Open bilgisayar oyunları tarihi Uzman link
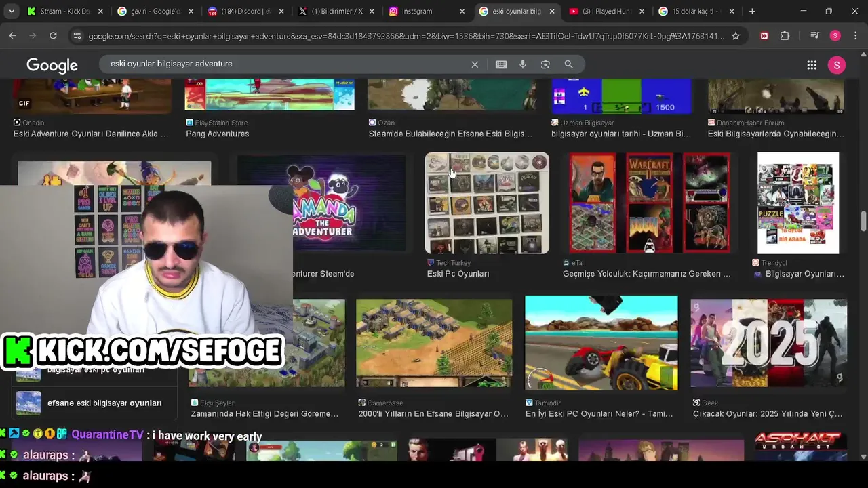Screen dimensions: 868x488 pos(621,134)
